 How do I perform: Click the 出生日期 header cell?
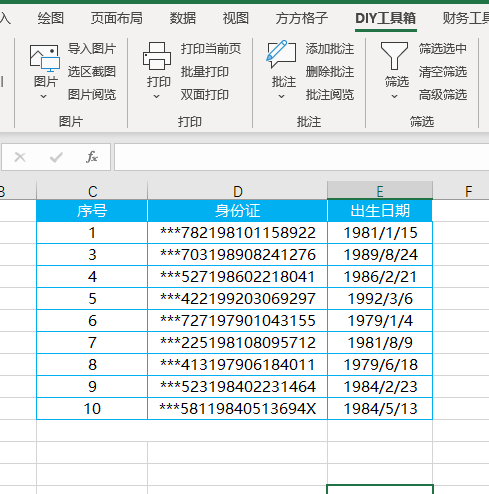(380, 211)
